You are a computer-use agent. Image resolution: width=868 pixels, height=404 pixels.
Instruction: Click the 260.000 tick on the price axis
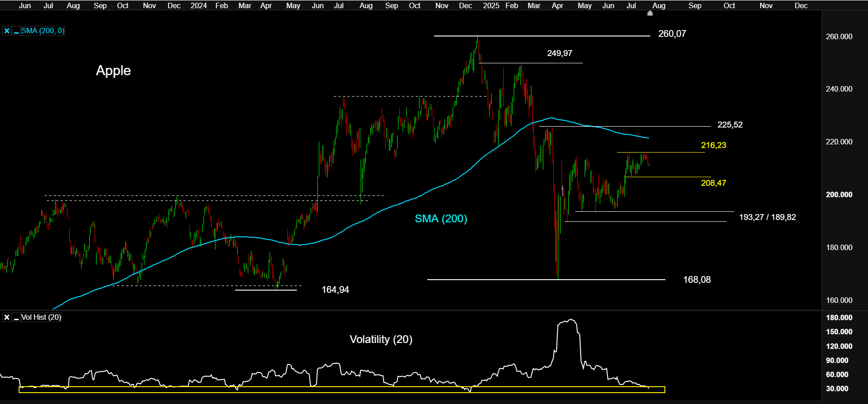pos(839,36)
